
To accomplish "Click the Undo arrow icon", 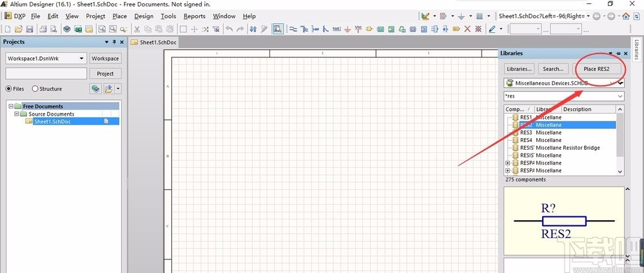I will coord(229,29).
